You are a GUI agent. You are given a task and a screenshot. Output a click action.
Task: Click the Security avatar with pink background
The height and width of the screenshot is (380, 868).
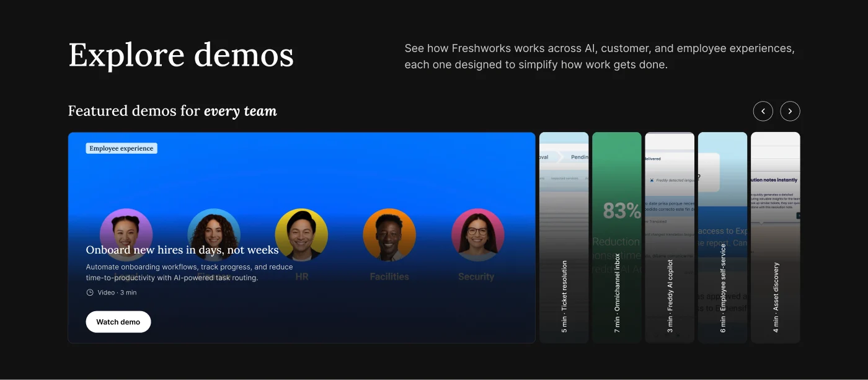477,235
